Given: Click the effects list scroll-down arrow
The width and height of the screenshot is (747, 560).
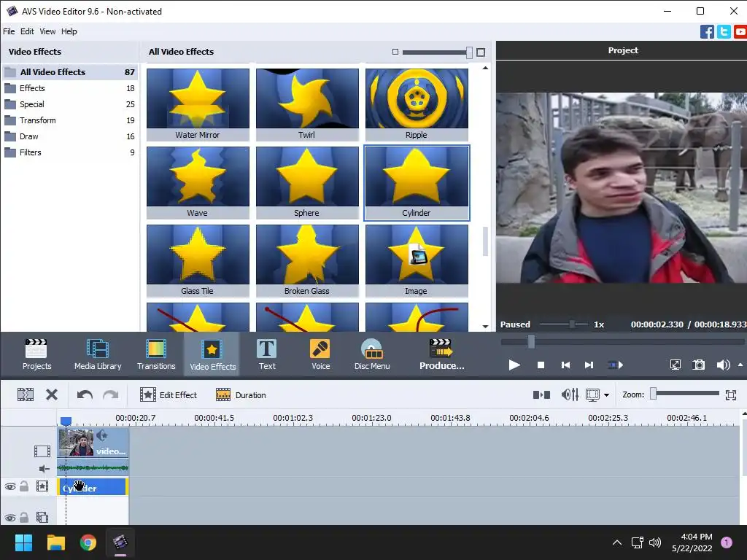Looking at the screenshot, I should coord(485,327).
